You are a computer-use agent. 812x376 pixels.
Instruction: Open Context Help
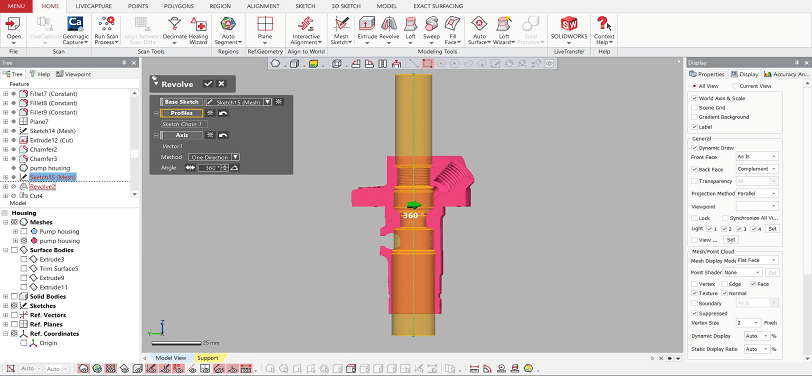pos(604,30)
